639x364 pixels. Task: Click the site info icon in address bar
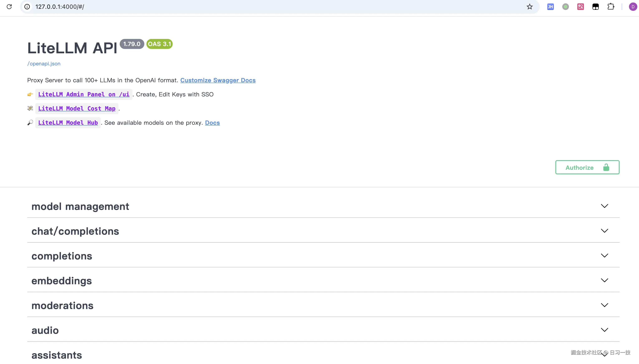point(27,7)
